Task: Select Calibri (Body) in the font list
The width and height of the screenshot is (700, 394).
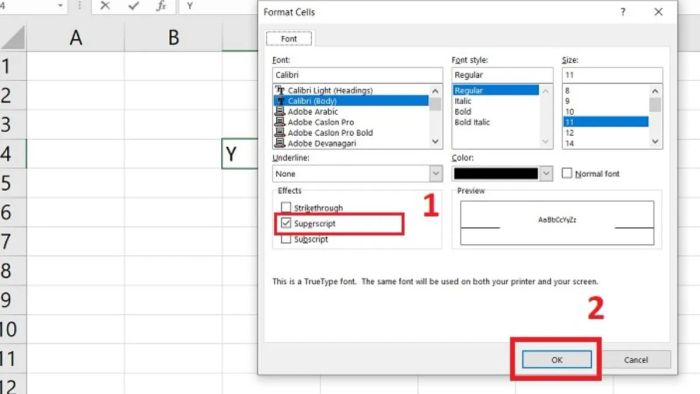Action: point(351,101)
